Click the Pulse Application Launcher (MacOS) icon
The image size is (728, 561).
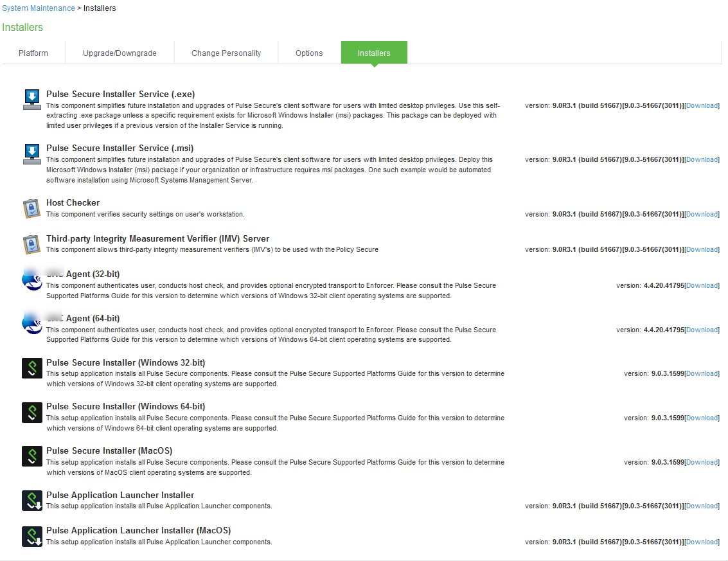tap(31, 537)
